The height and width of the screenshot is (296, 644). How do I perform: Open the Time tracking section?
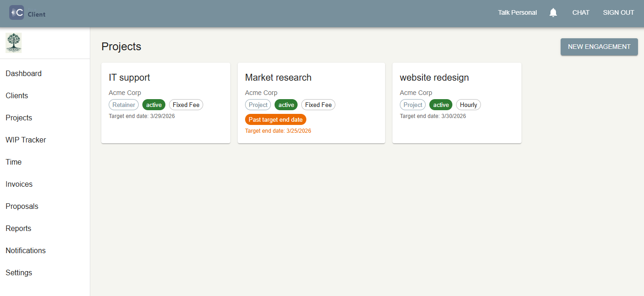pos(13,162)
